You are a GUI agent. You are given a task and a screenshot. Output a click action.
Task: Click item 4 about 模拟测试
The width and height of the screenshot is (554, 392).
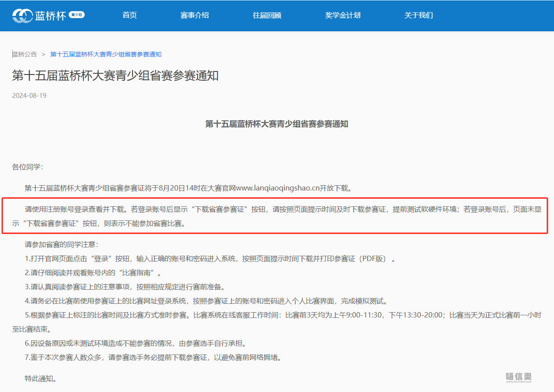pyautogui.click(x=206, y=301)
